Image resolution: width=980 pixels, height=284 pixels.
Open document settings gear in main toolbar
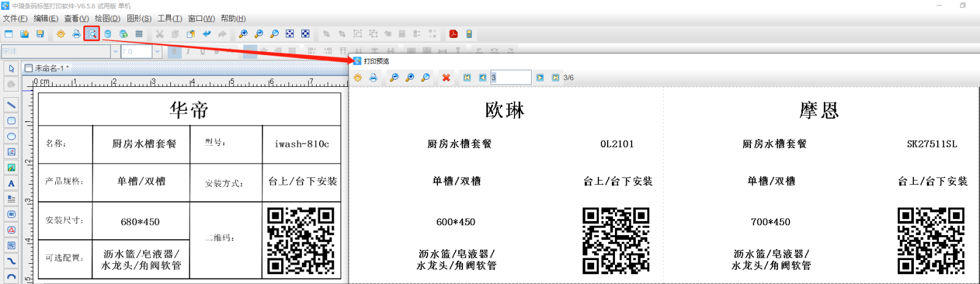click(x=61, y=34)
